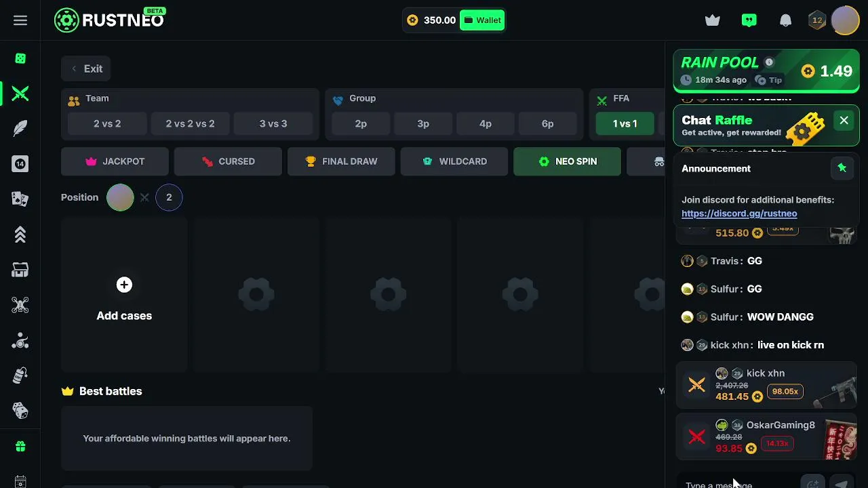Click the plus icon to add cases
Image resolution: width=868 pixels, height=488 pixels.
tap(124, 285)
